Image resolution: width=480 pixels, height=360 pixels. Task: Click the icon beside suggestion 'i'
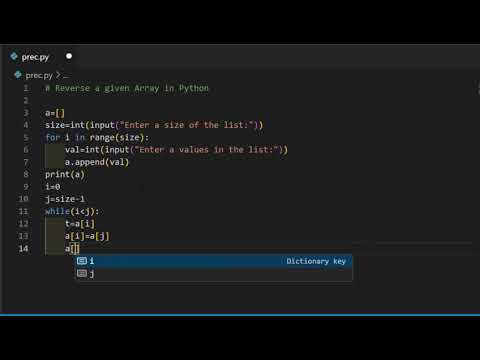tap(82, 261)
